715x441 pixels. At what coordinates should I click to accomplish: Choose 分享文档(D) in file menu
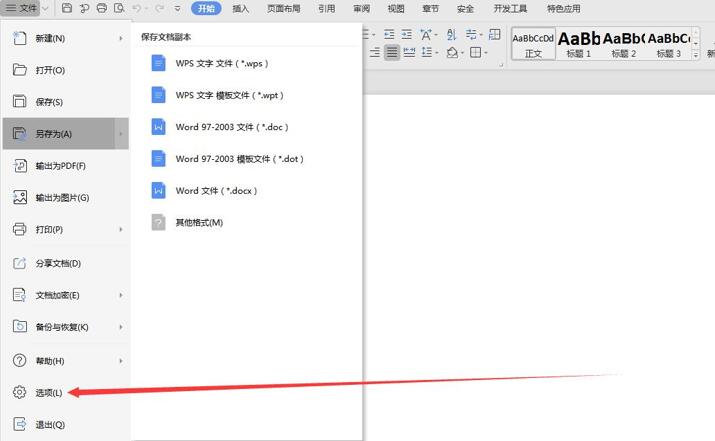66,263
